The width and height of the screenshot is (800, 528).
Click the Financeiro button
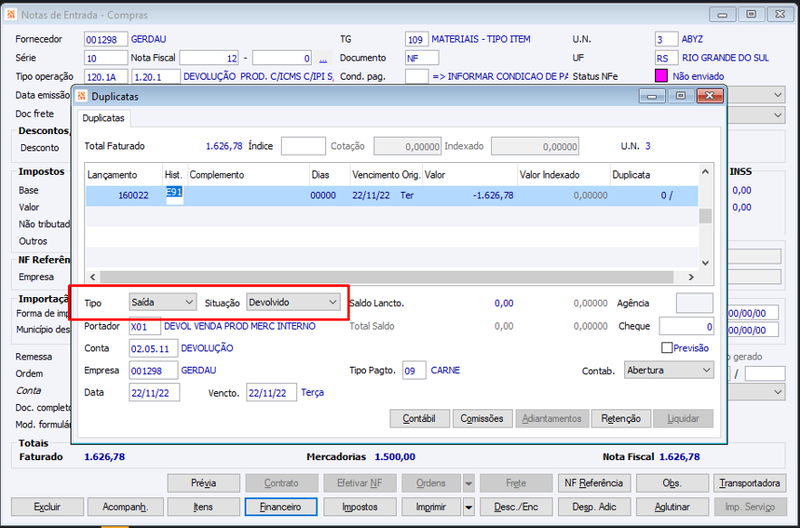[x=281, y=507]
